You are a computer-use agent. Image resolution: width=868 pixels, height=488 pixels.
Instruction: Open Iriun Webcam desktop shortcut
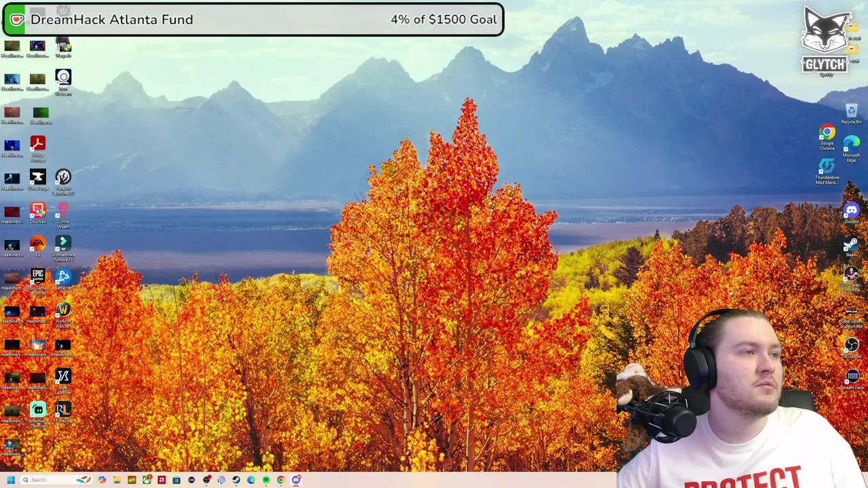pos(63,82)
